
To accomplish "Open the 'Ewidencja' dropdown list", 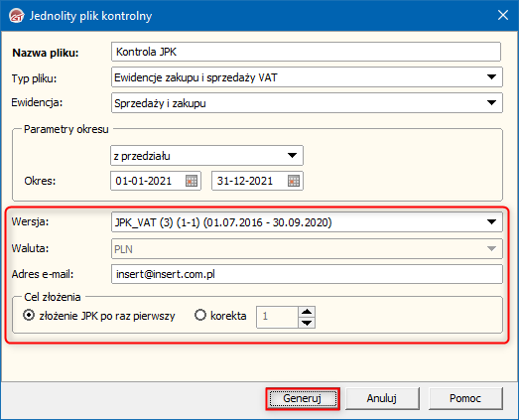I will coord(491,103).
